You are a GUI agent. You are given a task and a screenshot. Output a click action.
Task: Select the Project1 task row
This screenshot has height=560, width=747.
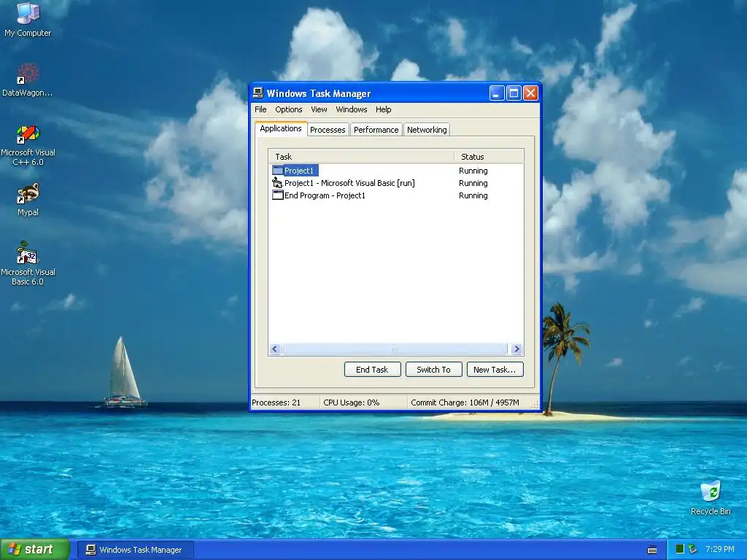tap(396, 171)
